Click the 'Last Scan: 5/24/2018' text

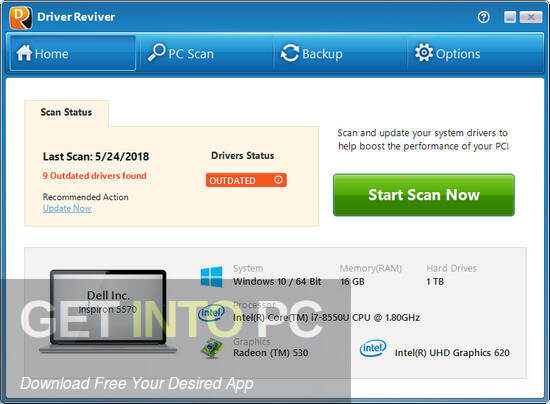[x=96, y=156]
